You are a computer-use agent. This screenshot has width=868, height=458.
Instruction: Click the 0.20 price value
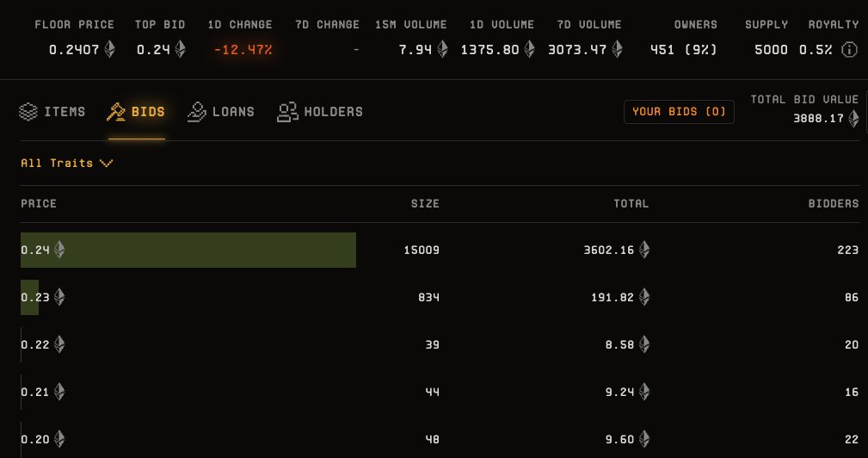[x=35, y=439]
